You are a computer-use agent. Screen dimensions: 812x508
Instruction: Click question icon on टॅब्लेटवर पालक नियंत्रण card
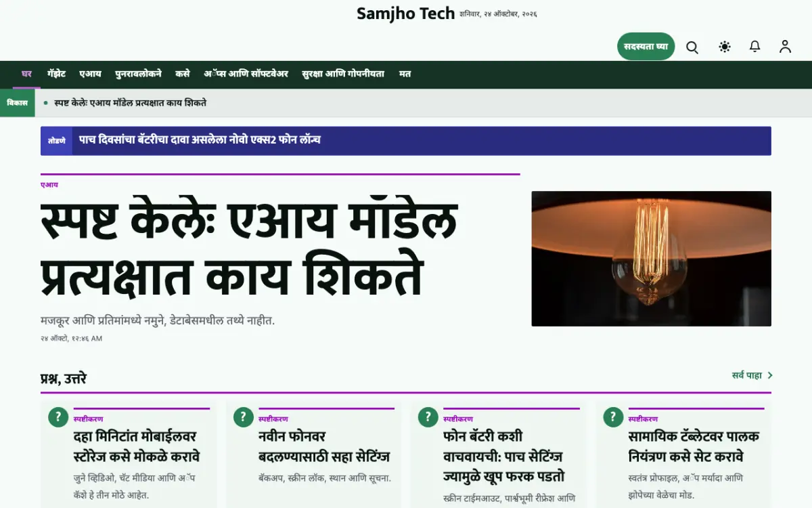613,417
